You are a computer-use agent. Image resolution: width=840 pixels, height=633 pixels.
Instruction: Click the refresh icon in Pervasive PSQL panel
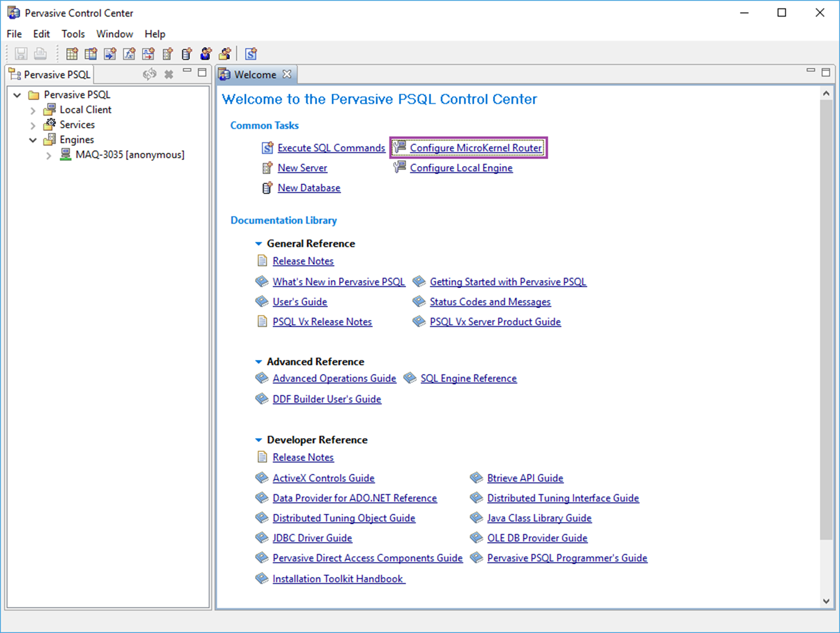pos(150,74)
